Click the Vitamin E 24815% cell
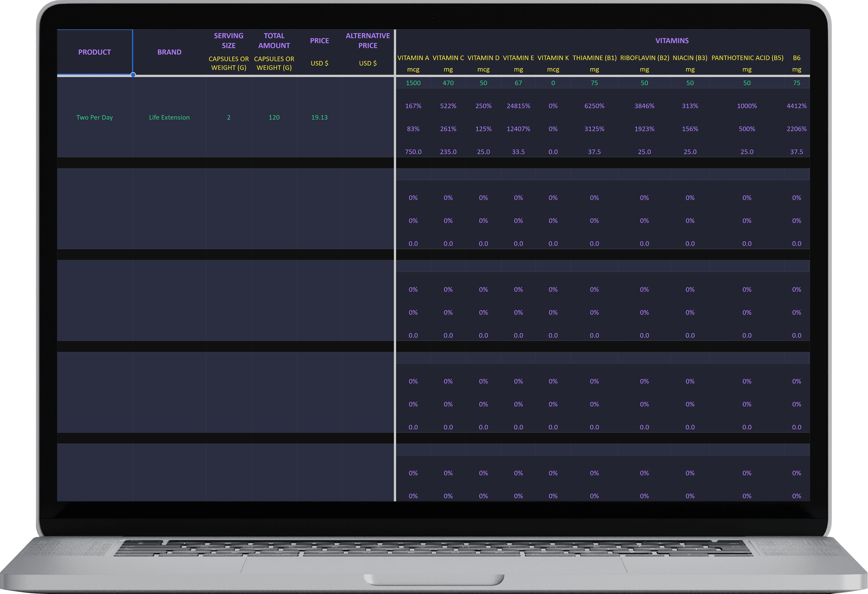Viewport: 868px width, 594px height. (x=518, y=106)
